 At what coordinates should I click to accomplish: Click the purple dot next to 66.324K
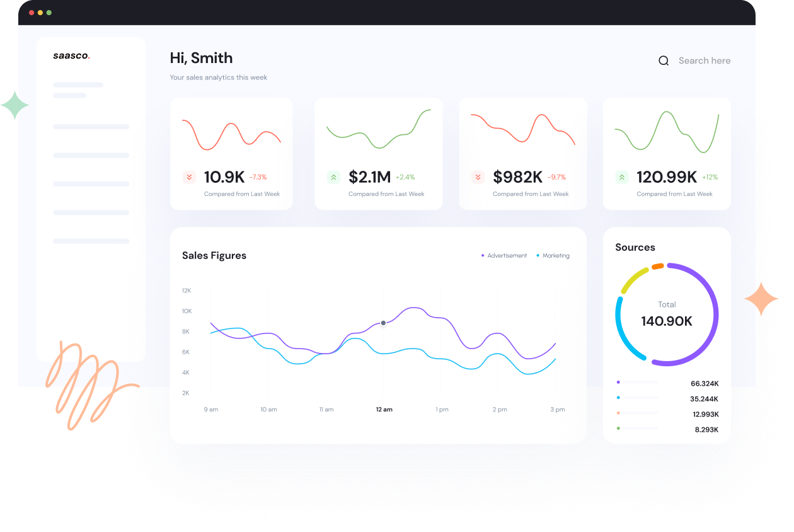point(618,382)
